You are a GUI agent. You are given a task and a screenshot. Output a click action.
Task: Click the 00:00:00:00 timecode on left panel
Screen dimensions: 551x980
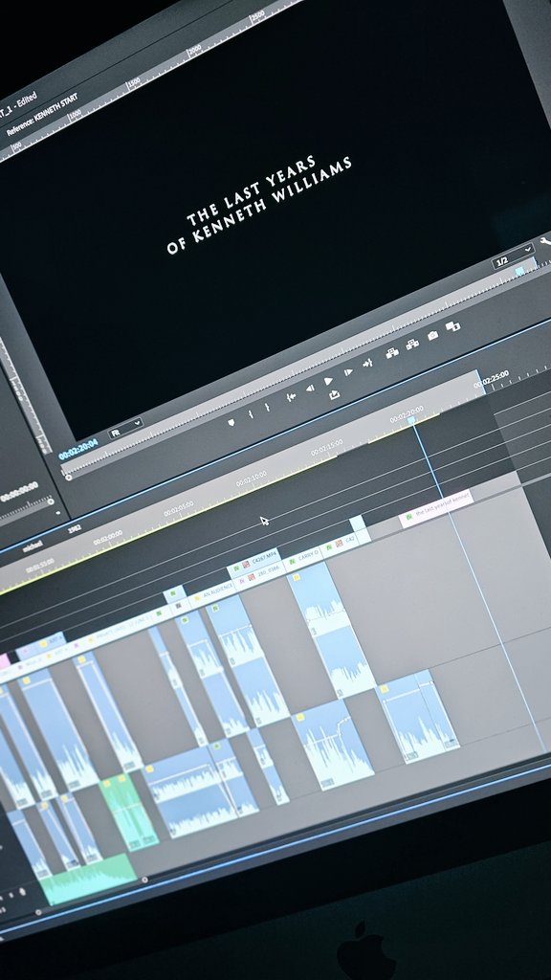click(19, 492)
